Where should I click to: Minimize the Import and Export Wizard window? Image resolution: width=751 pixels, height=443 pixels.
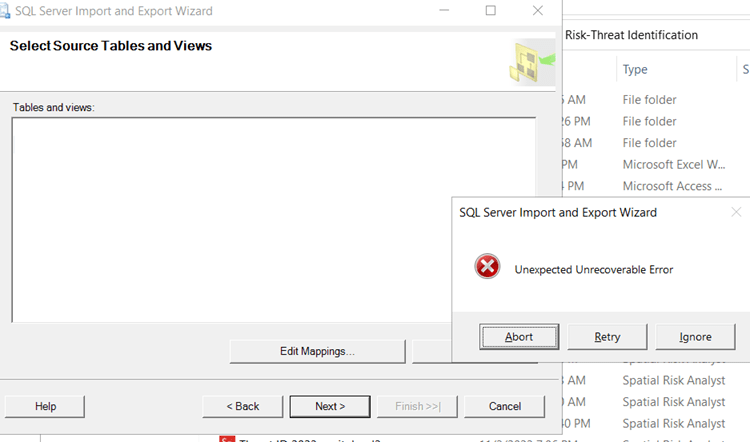pos(444,11)
